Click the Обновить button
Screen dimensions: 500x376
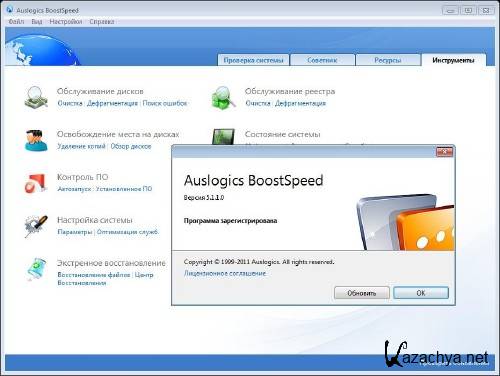(x=362, y=293)
